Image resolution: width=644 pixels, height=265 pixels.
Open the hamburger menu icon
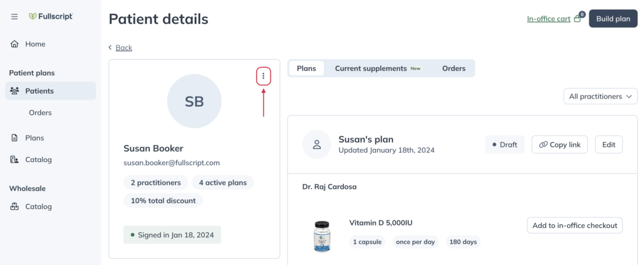[x=14, y=17]
